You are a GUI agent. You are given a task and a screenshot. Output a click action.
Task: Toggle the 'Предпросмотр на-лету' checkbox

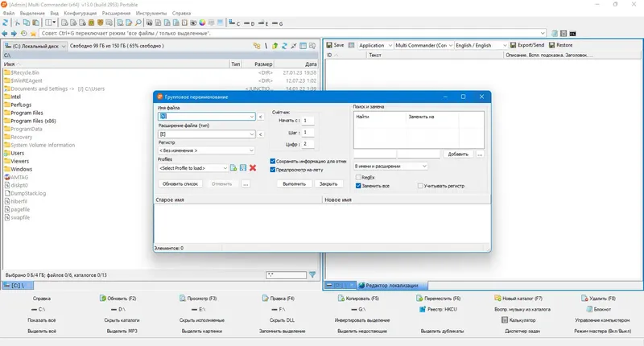272,170
